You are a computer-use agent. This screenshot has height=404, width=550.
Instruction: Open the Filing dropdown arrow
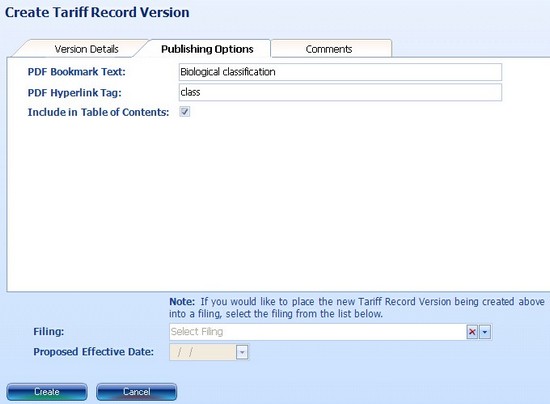click(x=485, y=332)
